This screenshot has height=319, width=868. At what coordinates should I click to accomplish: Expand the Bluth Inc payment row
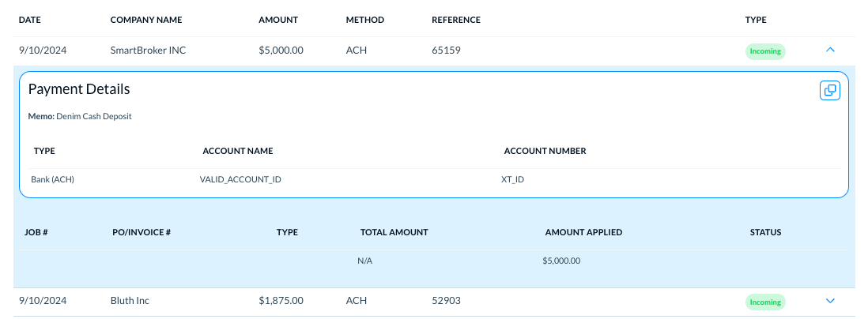tap(829, 301)
